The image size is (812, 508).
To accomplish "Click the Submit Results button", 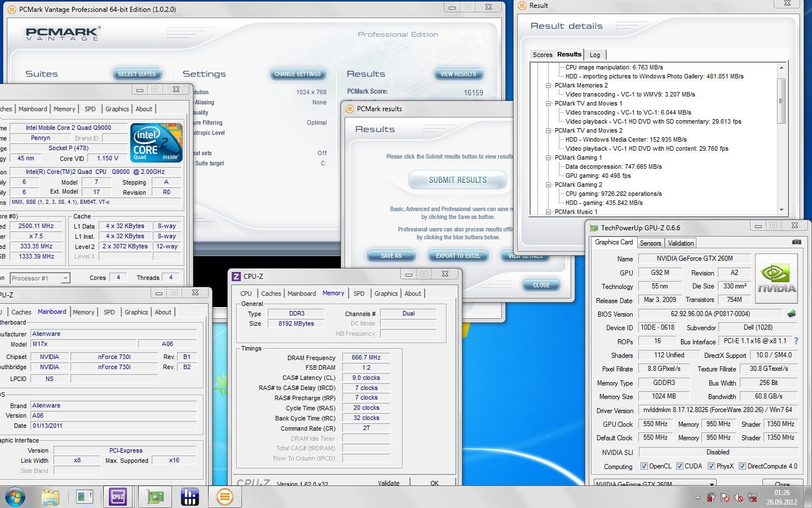I will 457,180.
